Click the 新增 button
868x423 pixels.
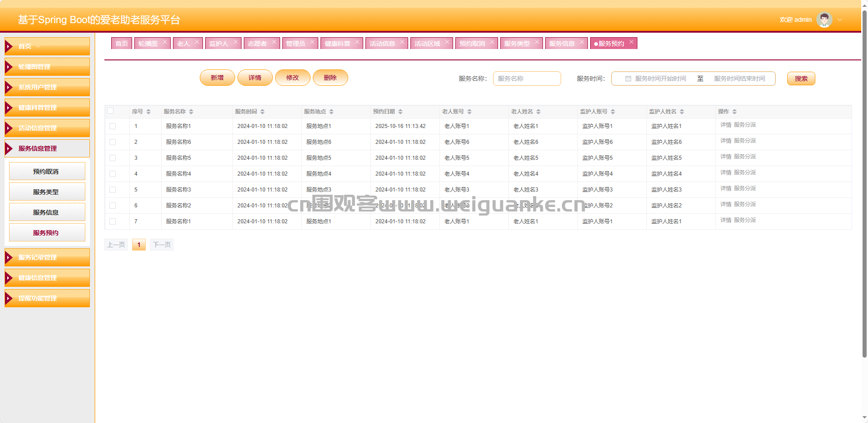click(x=217, y=78)
